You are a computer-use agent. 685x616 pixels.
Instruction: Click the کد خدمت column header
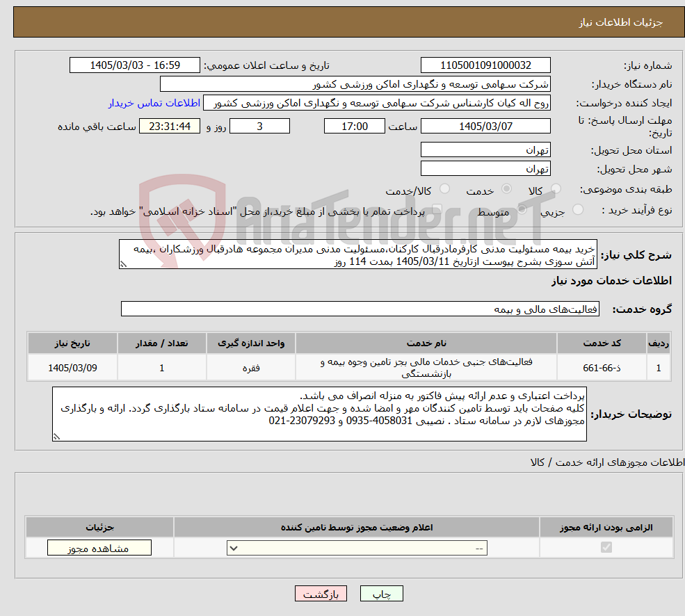click(x=602, y=343)
